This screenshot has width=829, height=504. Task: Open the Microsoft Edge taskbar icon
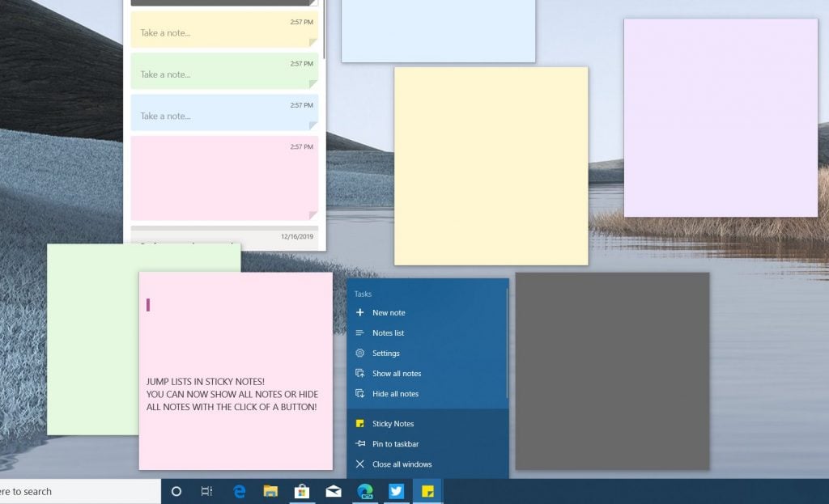tap(240, 491)
